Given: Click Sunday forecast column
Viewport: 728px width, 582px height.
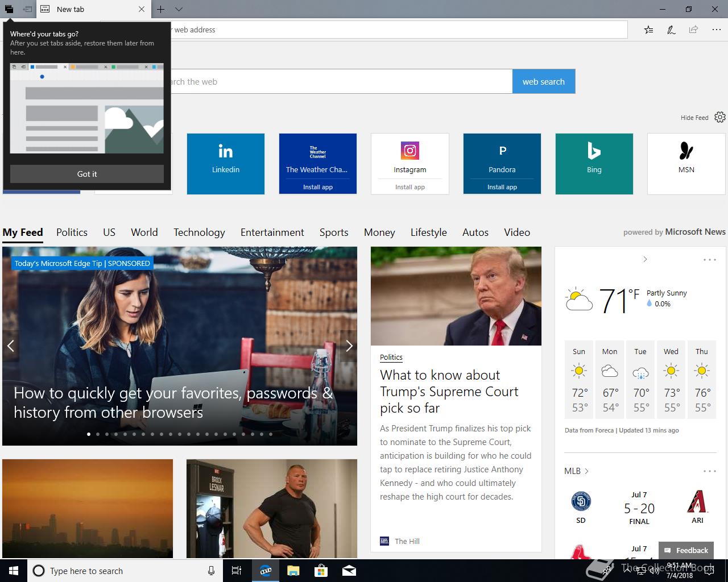Looking at the screenshot, I should [x=579, y=379].
